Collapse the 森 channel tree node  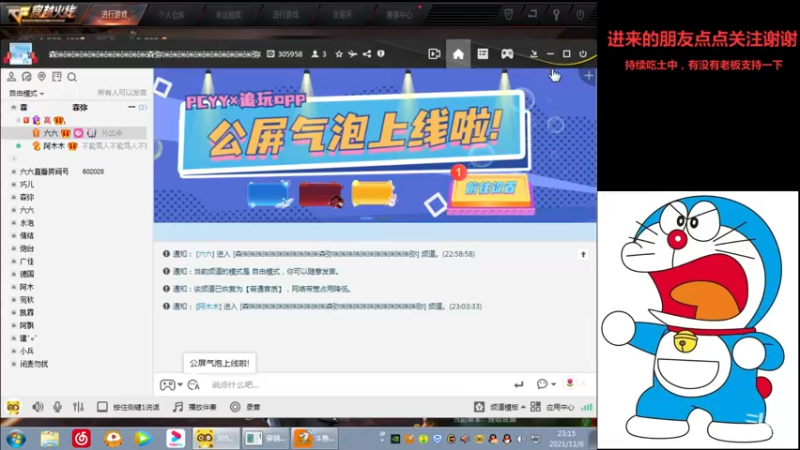[x=14, y=107]
